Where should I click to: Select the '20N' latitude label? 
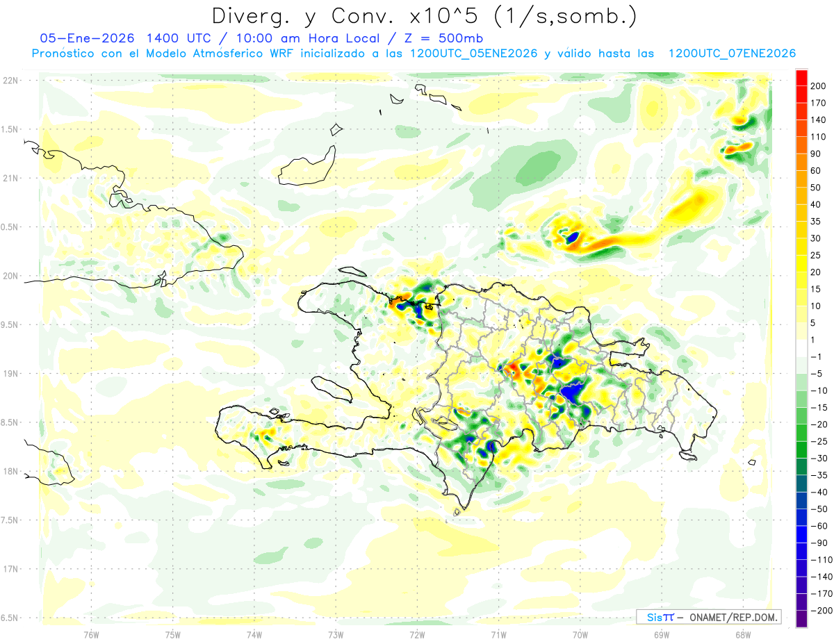(10, 276)
